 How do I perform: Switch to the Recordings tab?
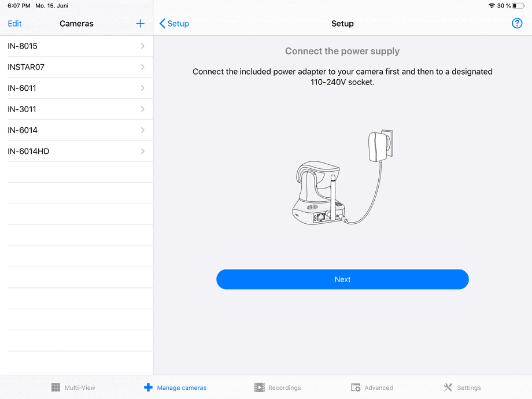coord(278,387)
